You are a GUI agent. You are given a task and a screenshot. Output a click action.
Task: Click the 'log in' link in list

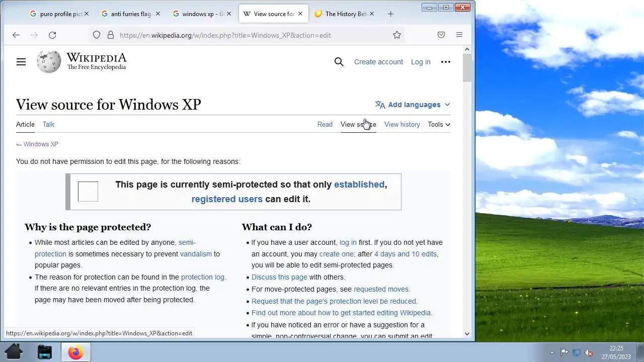(348, 242)
